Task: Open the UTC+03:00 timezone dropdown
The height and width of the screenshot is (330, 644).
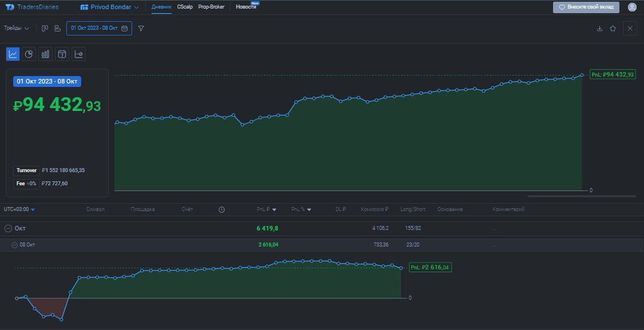Action: pyautogui.click(x=18, y=209)
